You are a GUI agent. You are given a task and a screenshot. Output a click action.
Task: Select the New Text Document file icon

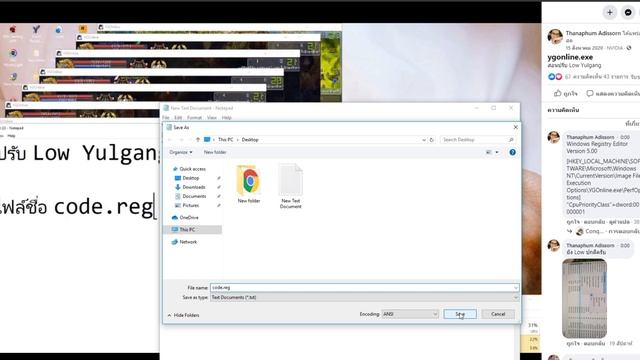290,186
